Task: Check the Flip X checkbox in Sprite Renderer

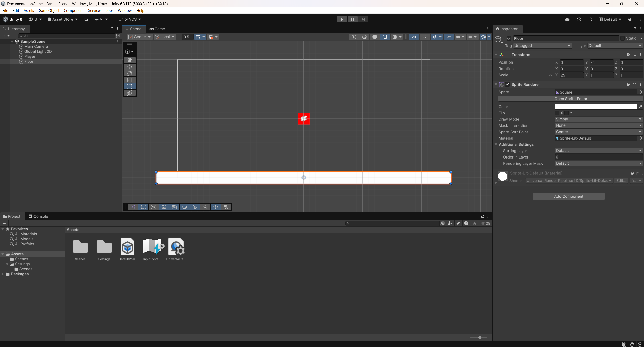Action: click(x=557, y=113)
